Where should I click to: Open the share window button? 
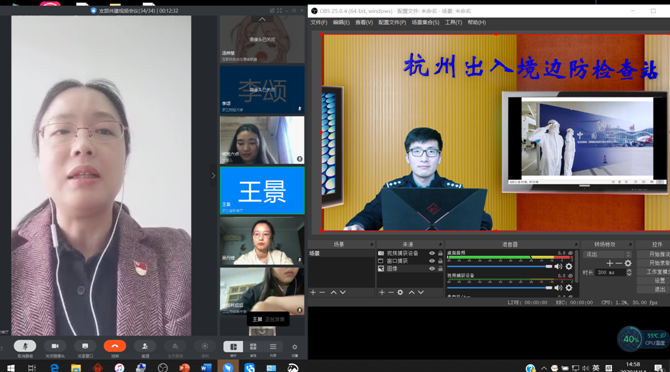(85, 346)
